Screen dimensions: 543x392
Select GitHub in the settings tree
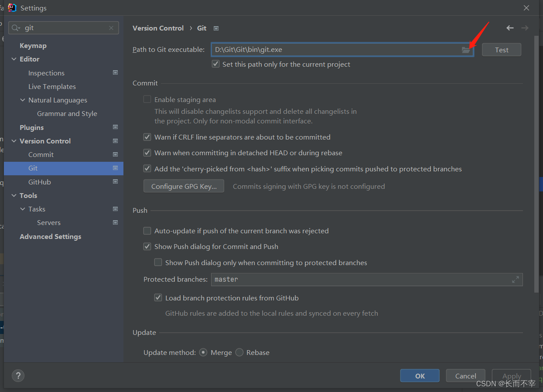pos(40,182)
